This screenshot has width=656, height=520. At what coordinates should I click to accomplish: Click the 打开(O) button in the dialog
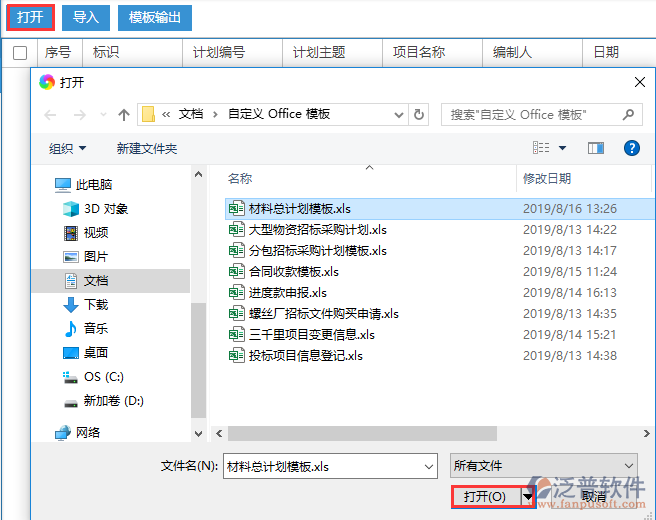[485, 497]
